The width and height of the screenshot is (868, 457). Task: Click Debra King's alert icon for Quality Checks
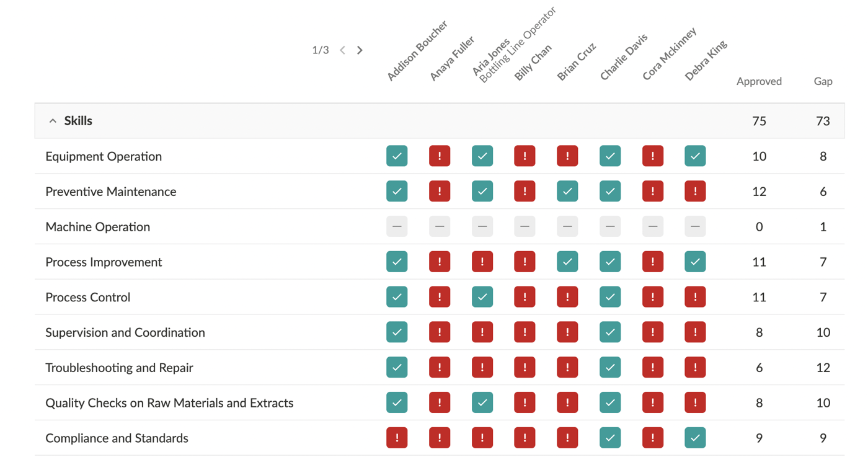pyautogui.click(x=695, y=402)
